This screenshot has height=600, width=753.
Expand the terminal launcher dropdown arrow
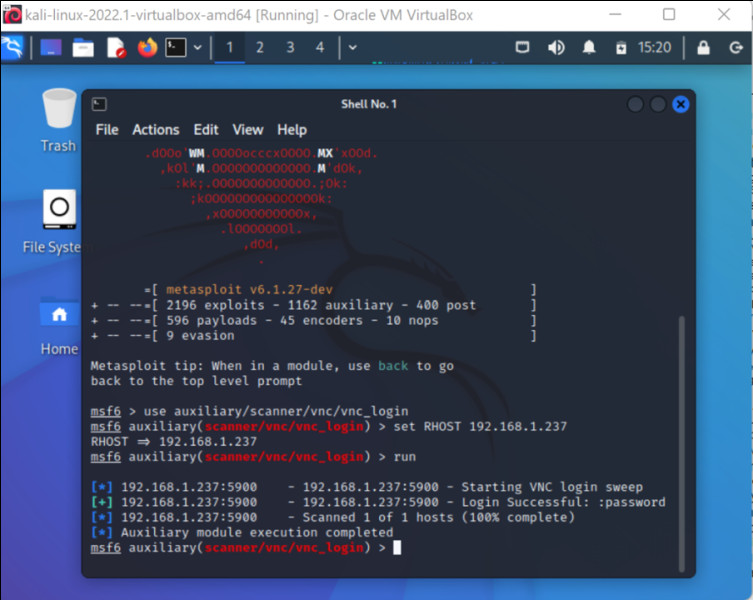197,48
